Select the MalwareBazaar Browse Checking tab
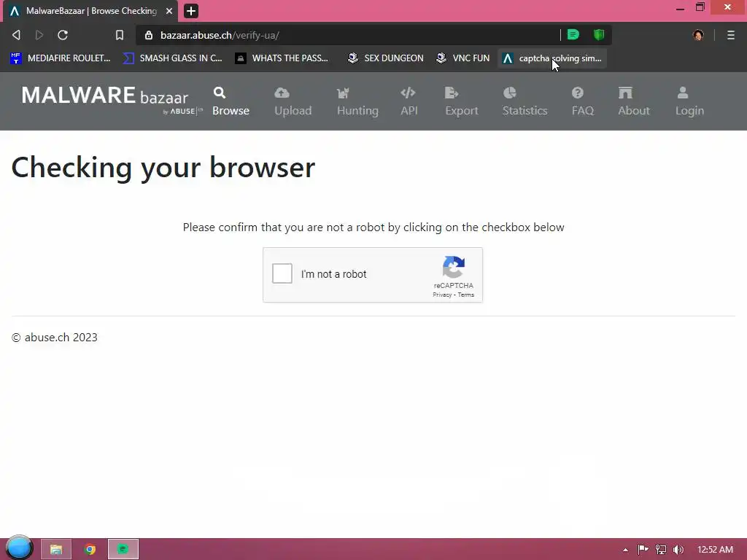The width and height of the screenshot is (747, 560). 90,11
